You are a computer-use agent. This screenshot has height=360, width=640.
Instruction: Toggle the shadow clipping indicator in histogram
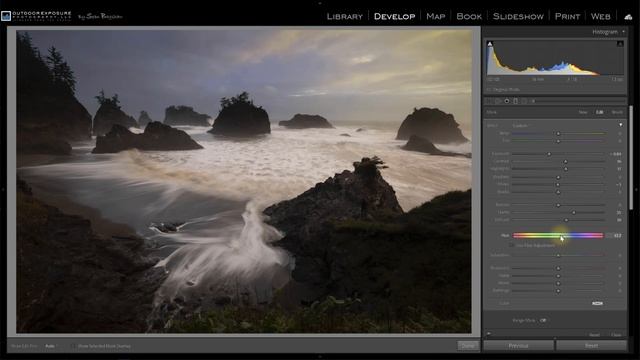point(490,44)
